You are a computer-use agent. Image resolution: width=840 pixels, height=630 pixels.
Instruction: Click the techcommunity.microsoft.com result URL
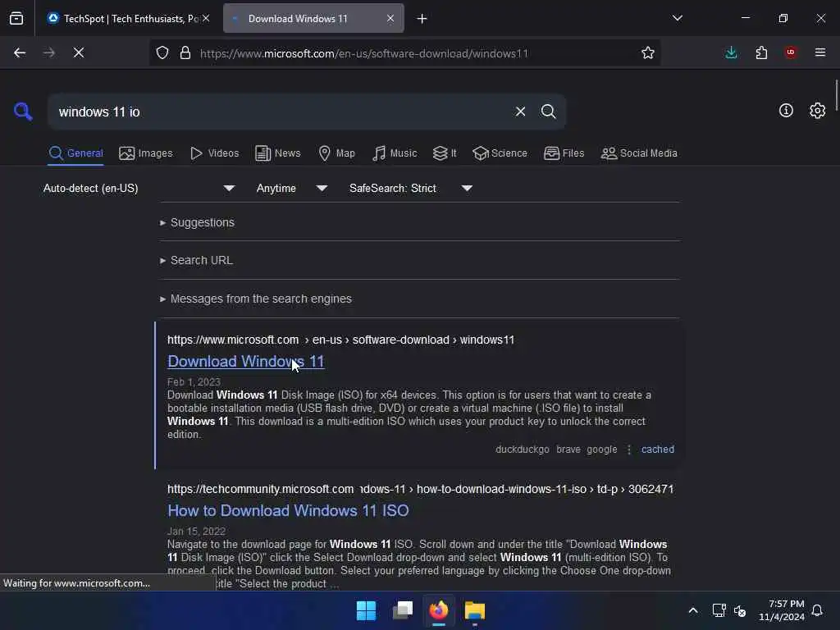pos(421,489)
